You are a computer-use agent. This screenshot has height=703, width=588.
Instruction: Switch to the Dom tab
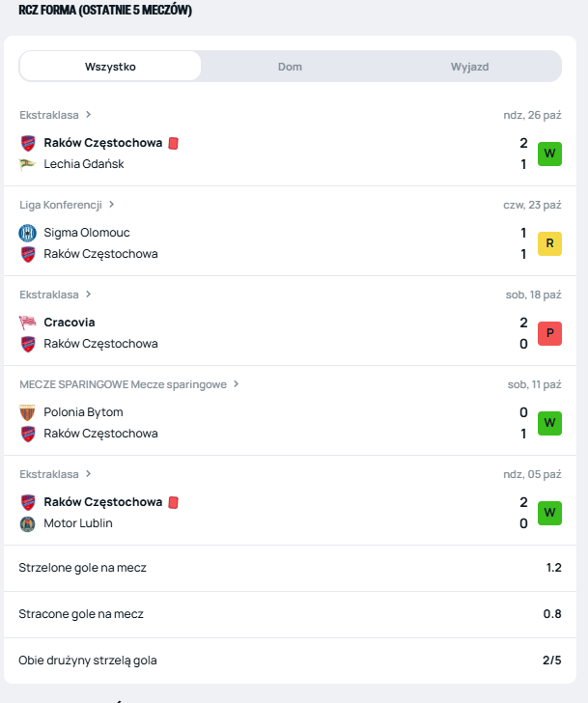(290, 67)
